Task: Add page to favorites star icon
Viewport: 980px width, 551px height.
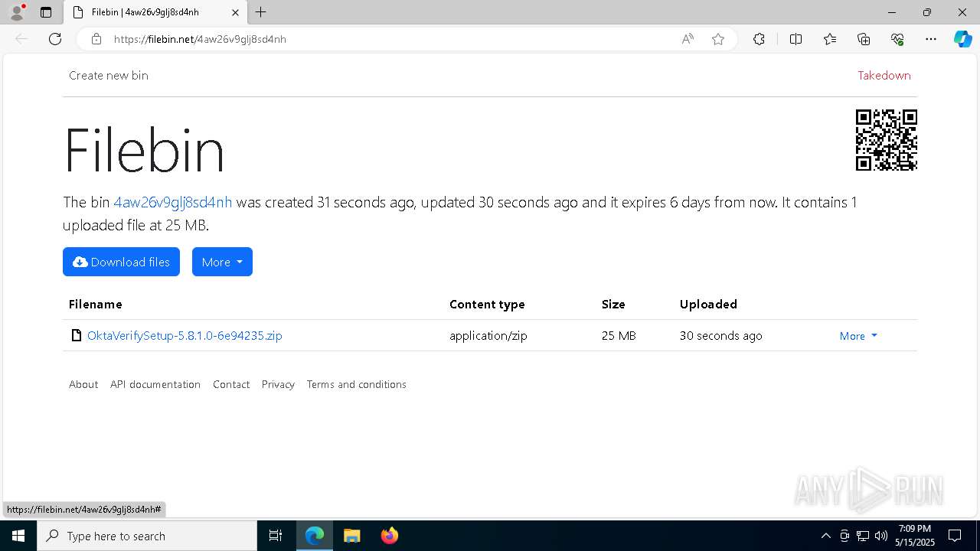Action: [x=718, y=39]
